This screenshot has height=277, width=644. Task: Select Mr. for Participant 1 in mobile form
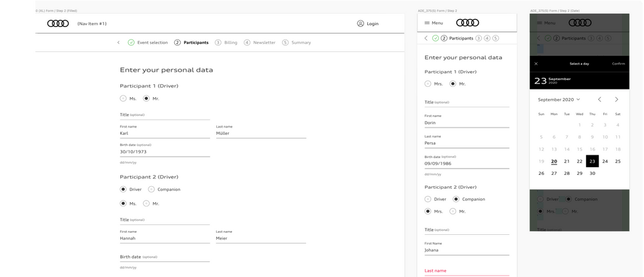(453, 84)
